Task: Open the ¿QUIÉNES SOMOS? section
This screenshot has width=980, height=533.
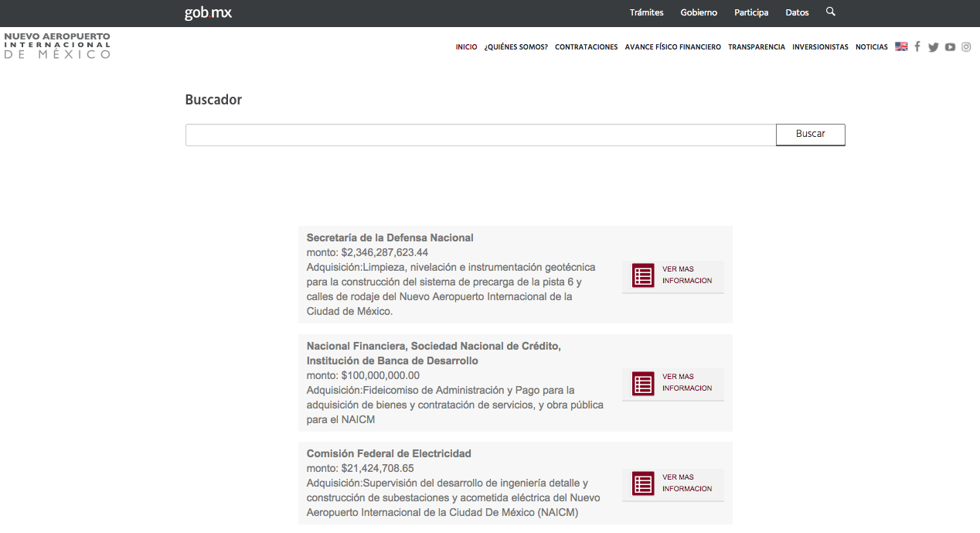Action: click(516, 47)
